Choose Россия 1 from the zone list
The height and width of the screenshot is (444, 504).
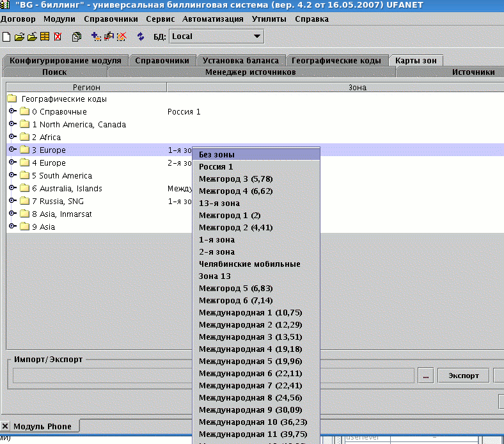coord(216,166)
